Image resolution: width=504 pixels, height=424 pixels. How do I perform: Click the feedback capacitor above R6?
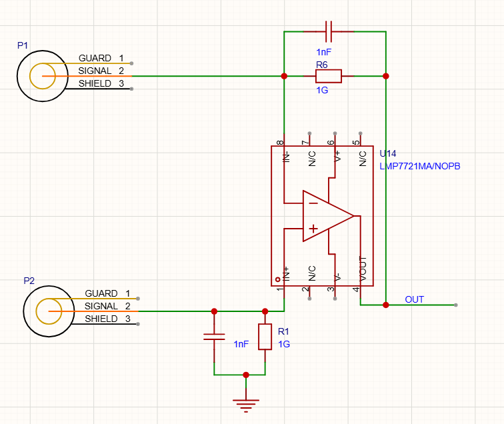coord(329,31)
